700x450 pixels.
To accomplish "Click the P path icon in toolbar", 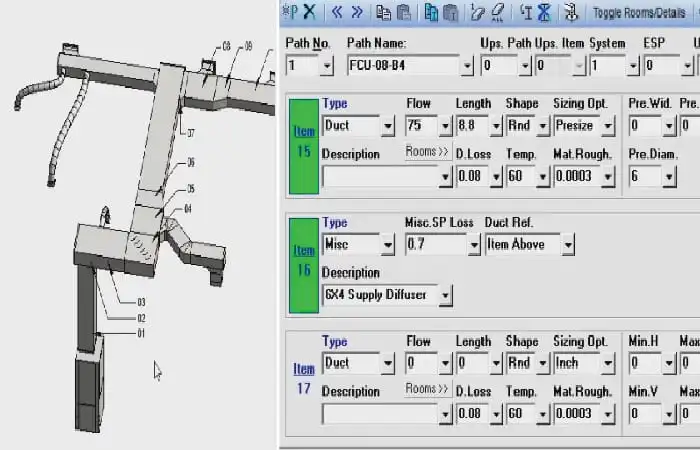I will tap(290, 12).
